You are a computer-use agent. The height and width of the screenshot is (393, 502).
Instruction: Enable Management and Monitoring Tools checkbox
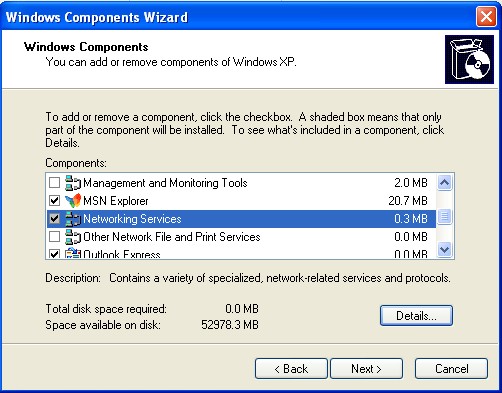[x=54, y=183]
